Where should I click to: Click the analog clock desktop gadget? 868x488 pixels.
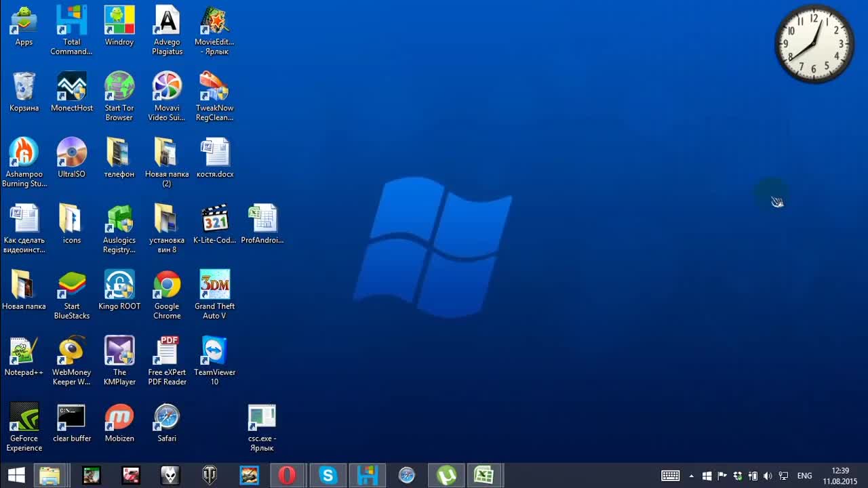coord(814,44)
